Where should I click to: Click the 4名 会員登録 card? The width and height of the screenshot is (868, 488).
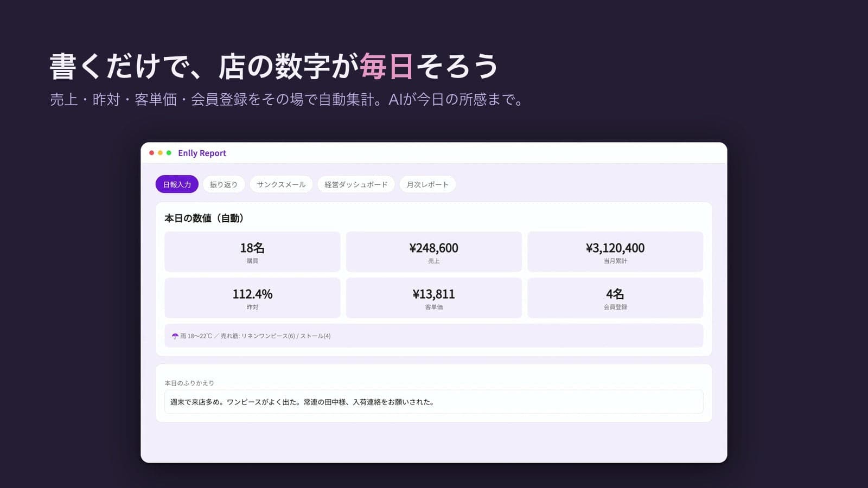(615, 298)
